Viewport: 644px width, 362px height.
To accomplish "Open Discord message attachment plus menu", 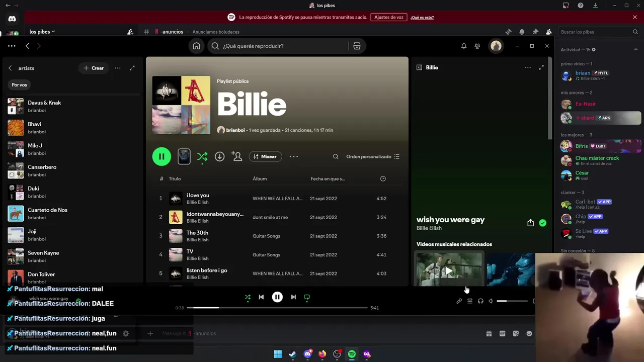I will (x=150, y=333).
